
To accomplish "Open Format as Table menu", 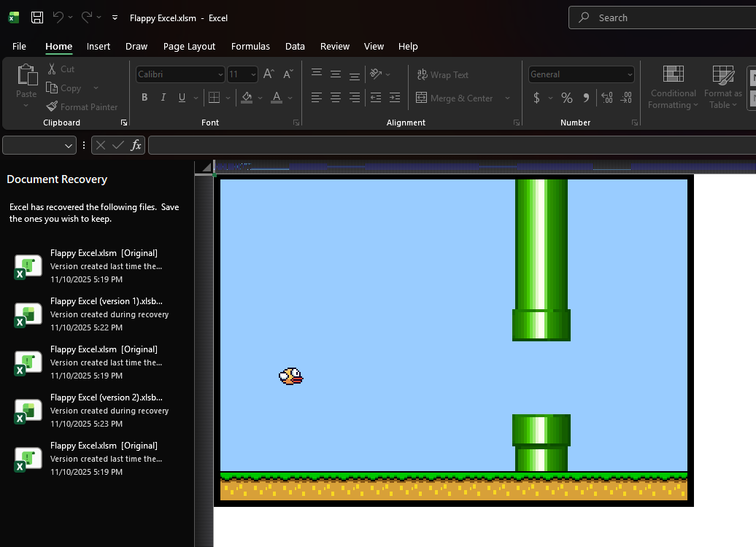I will [x=722, y=88].
